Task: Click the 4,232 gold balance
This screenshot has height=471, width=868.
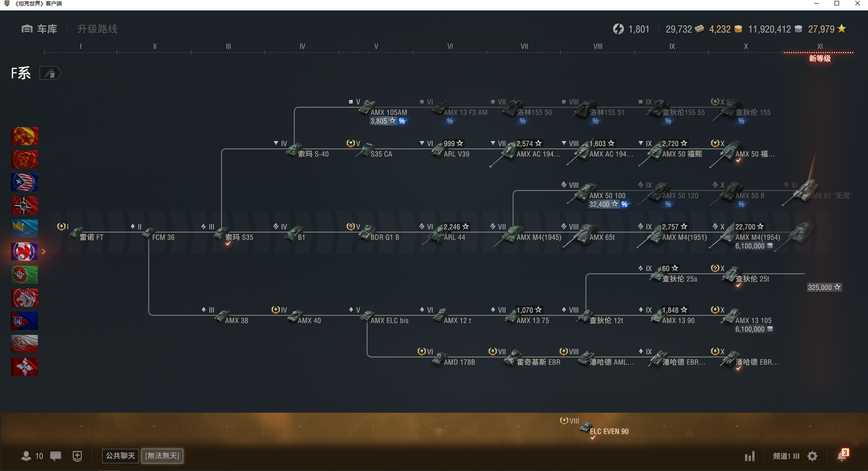Action: [x=725, y=29]
